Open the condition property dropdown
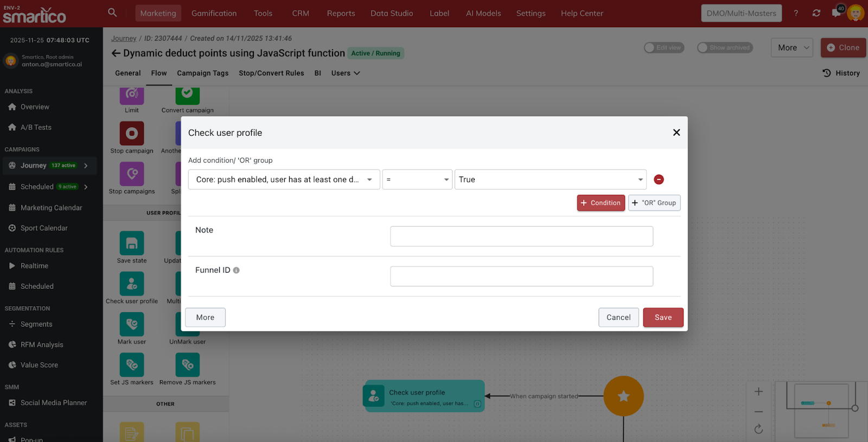 point(284,180)
